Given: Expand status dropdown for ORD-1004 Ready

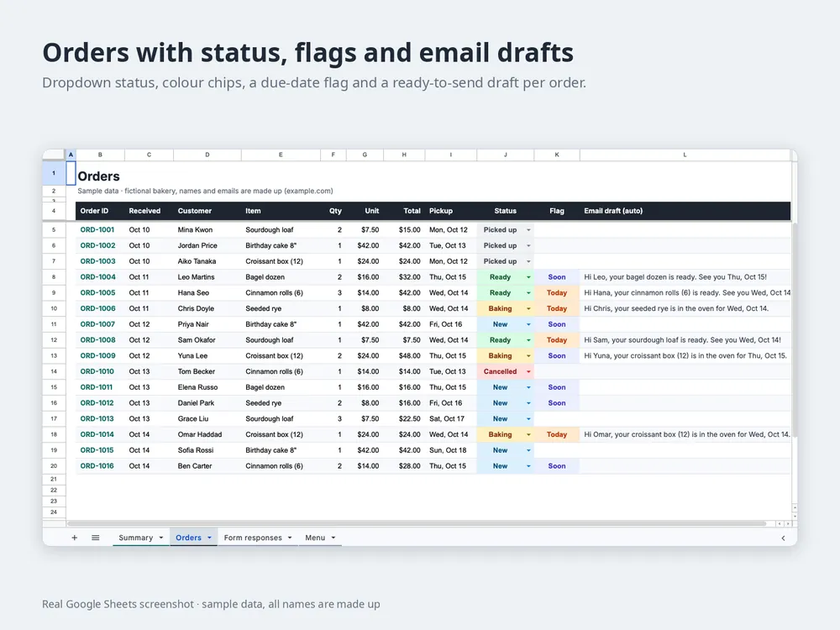Looking at the screenshot, I should (528, 277).
